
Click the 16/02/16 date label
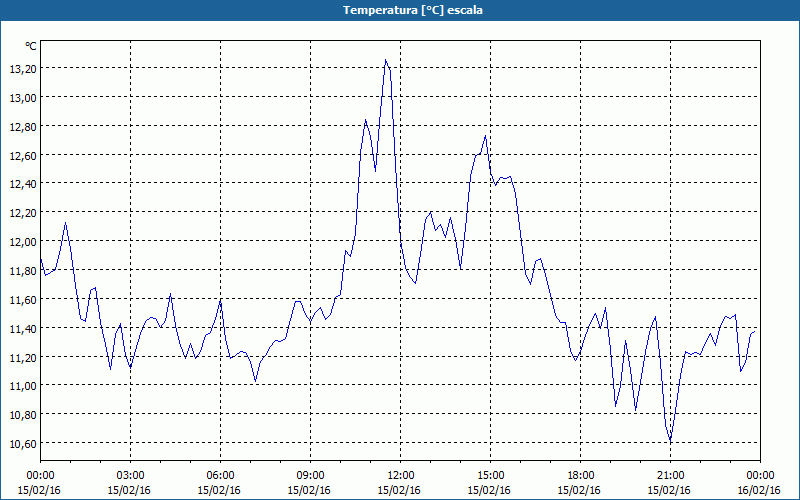point(759,490)
